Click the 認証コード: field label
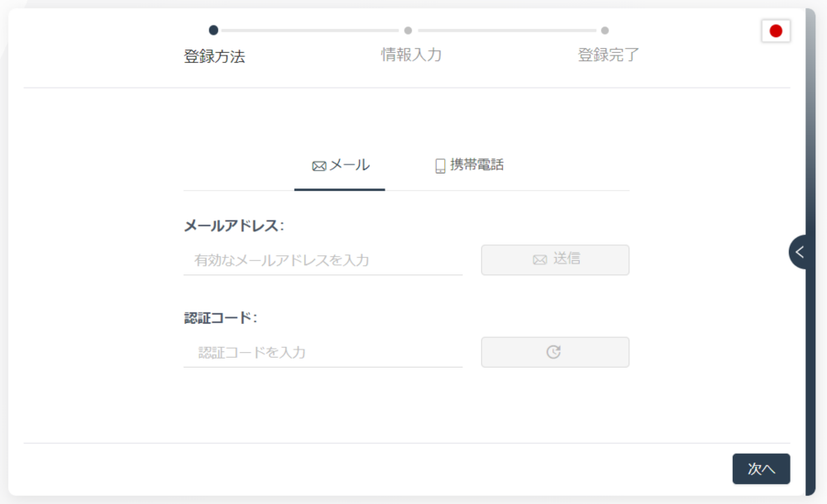This screenshot has height=504, width=827. tap(220, 318)
